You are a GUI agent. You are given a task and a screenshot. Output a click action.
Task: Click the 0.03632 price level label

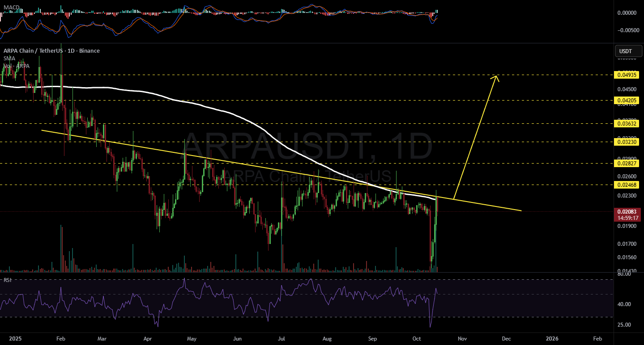click(x=626, y=123)
